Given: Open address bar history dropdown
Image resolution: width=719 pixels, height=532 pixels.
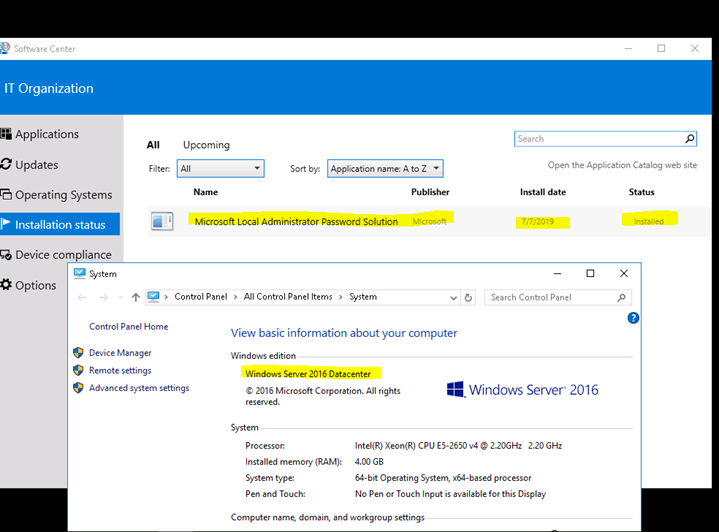Looking at the screenshot, I should (x=454, y=298).
